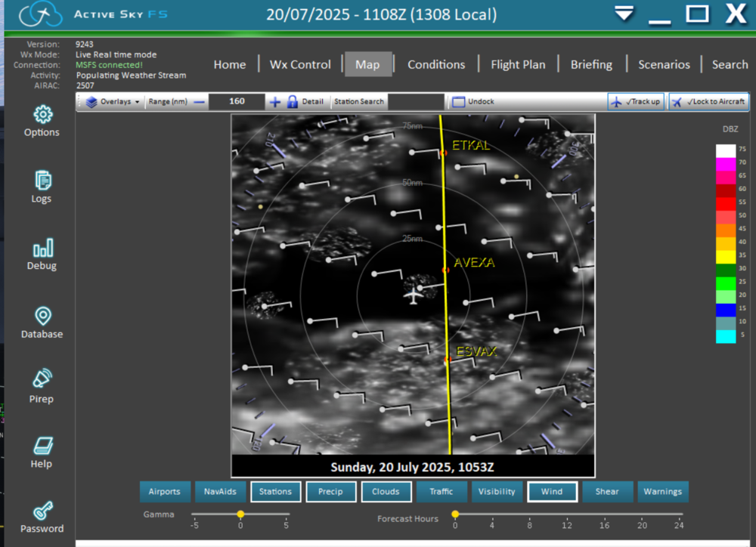Toggle the Wind map layer
Viewport: 756px width, 547px height.
click(x=552, y=492)
